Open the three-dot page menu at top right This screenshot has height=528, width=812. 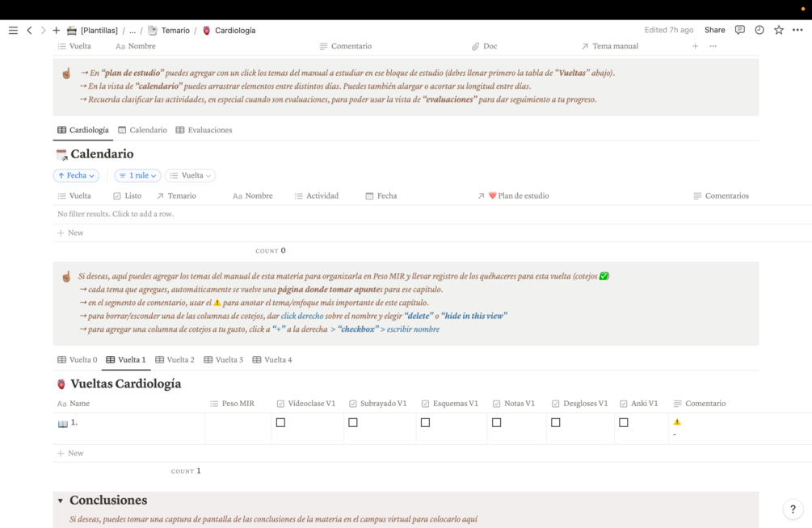[x=797, y=30]
